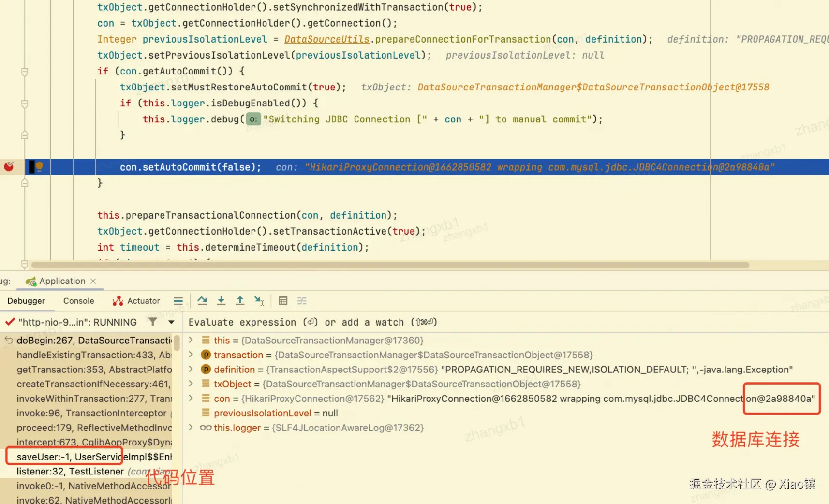
Task: Switch to the Debugger tab
Action: (26, 301)
